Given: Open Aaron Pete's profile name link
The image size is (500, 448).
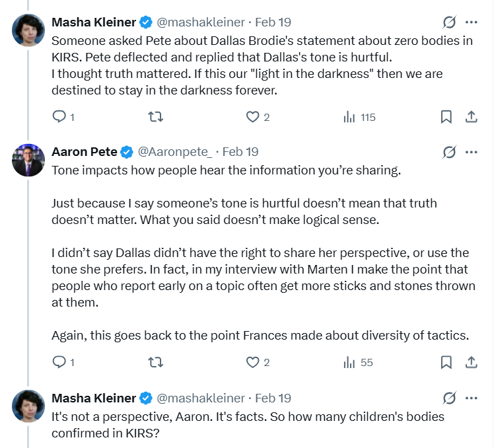Looking at the screenshot, I should 84,152.
